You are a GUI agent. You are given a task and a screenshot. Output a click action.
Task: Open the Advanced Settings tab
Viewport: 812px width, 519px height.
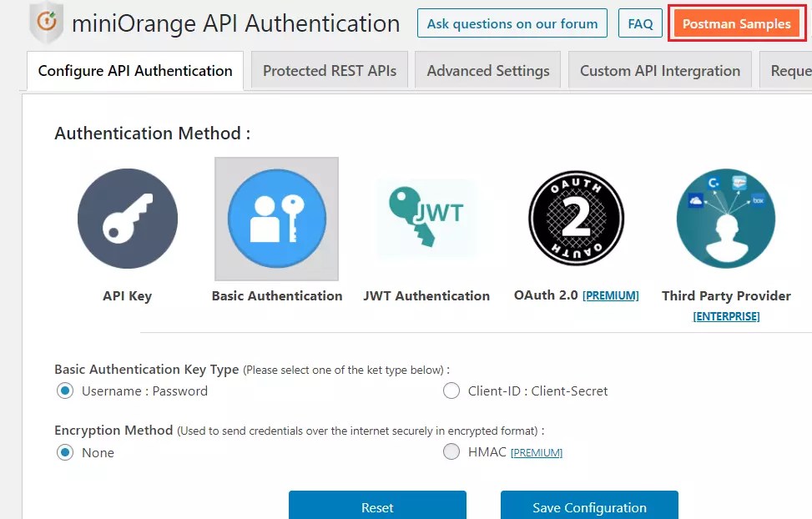[487, 70]
